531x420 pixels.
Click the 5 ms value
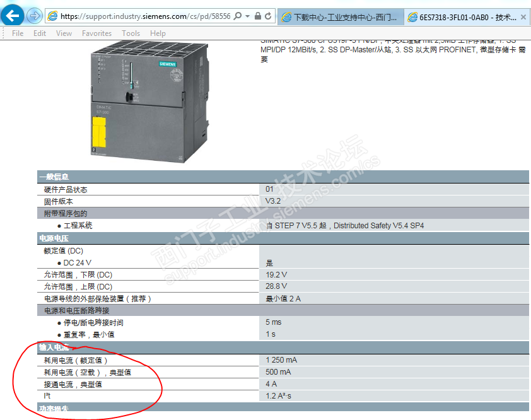coord(274,322)
